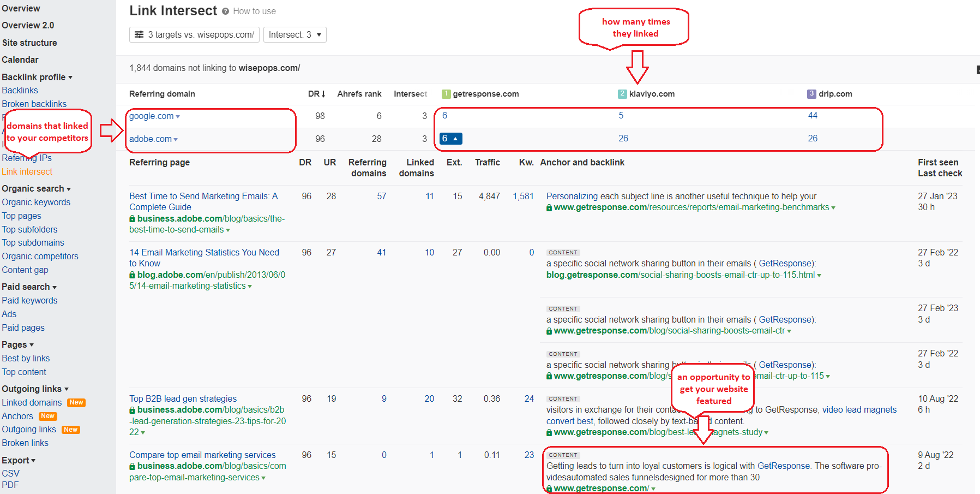Open Linked domains report
980x494 pixels.
click(x=32, y=402)
